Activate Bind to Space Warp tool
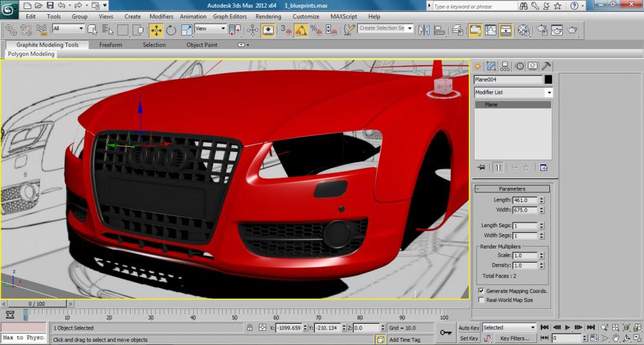 pyautogui.click(x=41, y=30)
